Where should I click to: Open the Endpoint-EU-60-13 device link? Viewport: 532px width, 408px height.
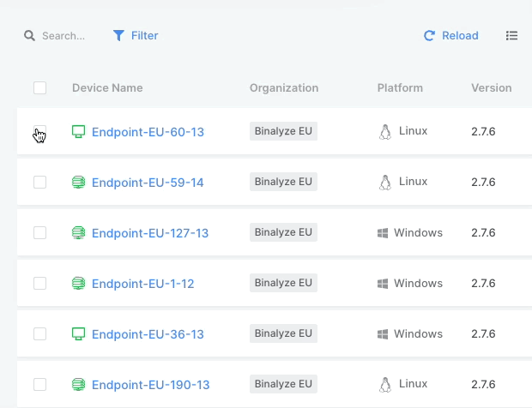click(x=148, y=132)
